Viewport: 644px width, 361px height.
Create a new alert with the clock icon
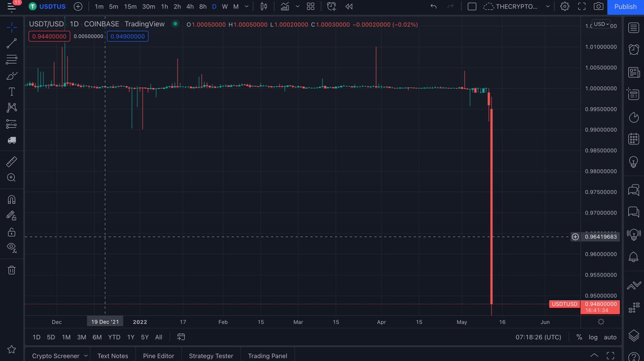pos(332,6)
